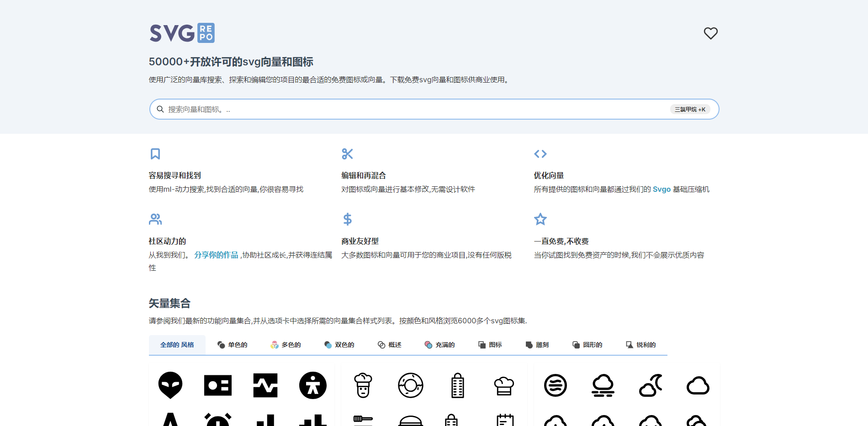868x426 pixels.
Task: Choose the activity pulse square icon
Action: (265, 385)
